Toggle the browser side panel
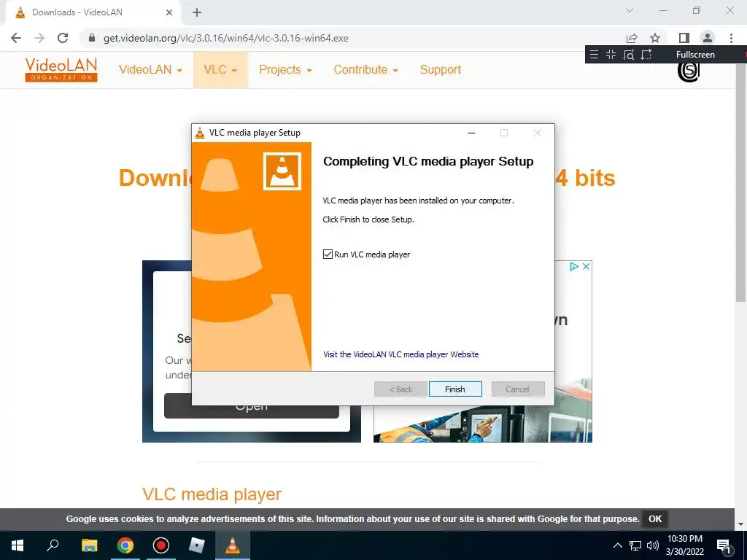The height and width of the screenshot is (560, 747). pos(684,38)
